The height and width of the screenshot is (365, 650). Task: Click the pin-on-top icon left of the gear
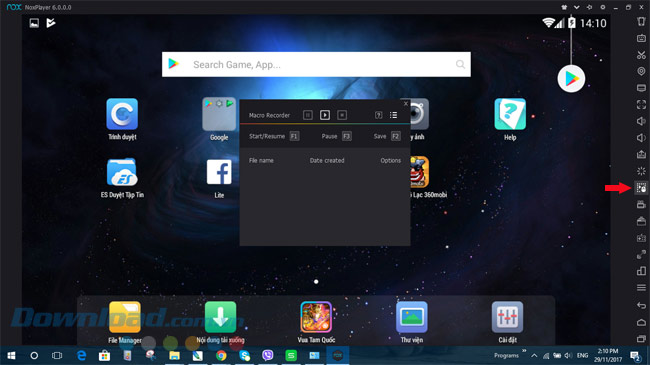coord(589,7)
